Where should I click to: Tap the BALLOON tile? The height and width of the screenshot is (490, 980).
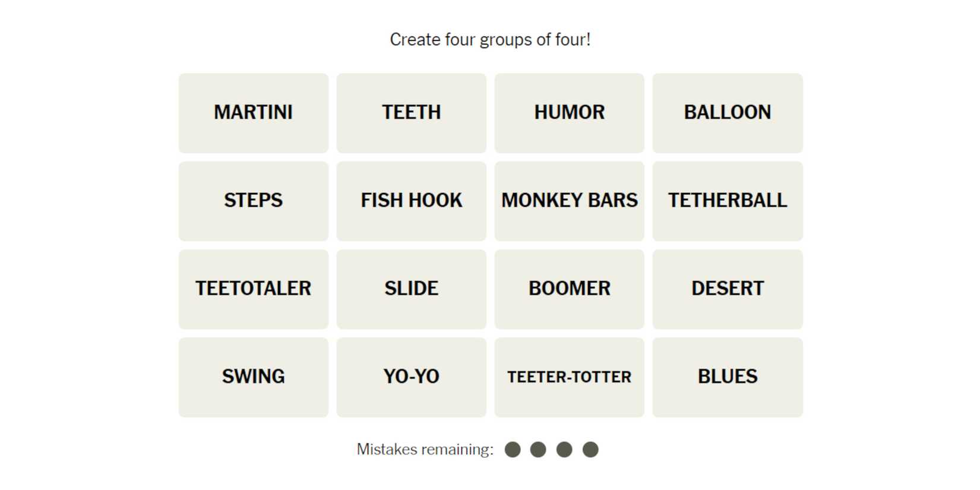click(x=727, y=113)
